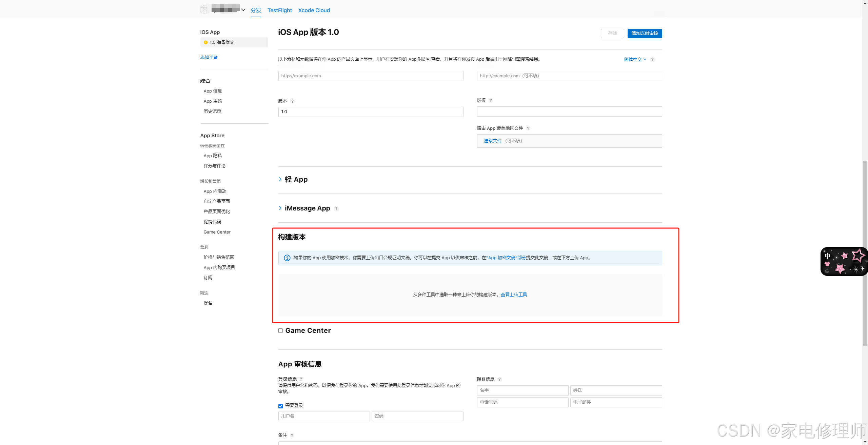Viewport: 868px width, 445px height.
Task: Click the help icon next to 简体中文
Action: pyautogui.click(x=652, y=59)
